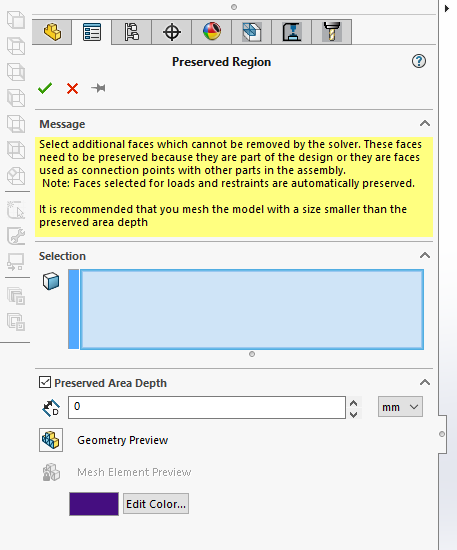Click the Edit Color button

(156, 504)
